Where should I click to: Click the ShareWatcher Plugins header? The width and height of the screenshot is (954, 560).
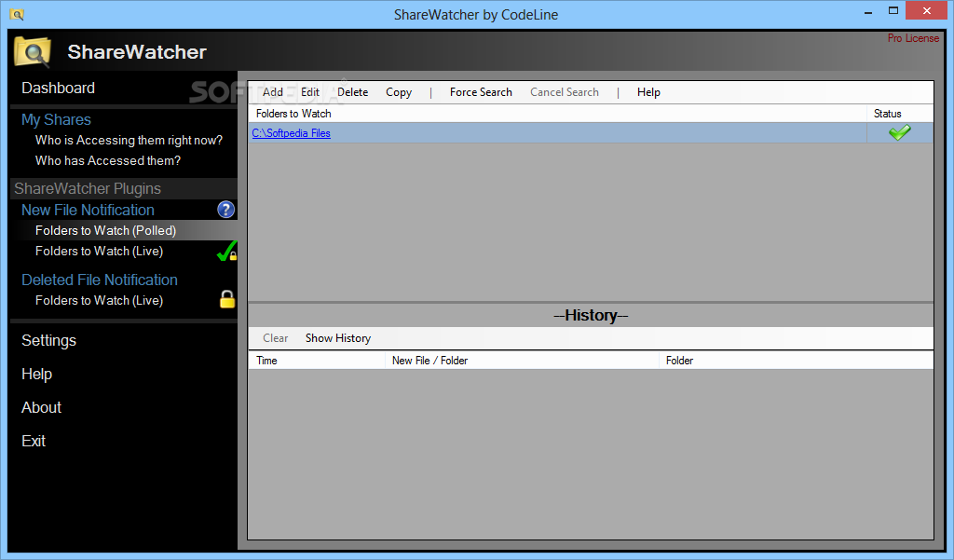click(x=88, y=189)
